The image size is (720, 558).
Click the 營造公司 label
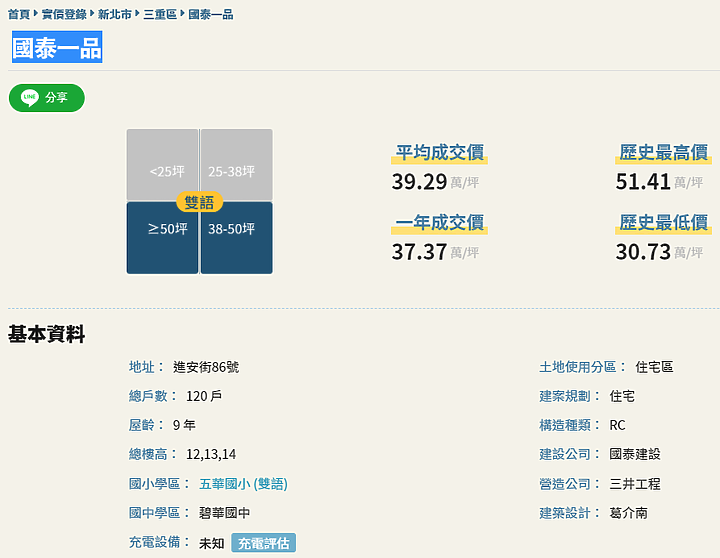point(570,484)
